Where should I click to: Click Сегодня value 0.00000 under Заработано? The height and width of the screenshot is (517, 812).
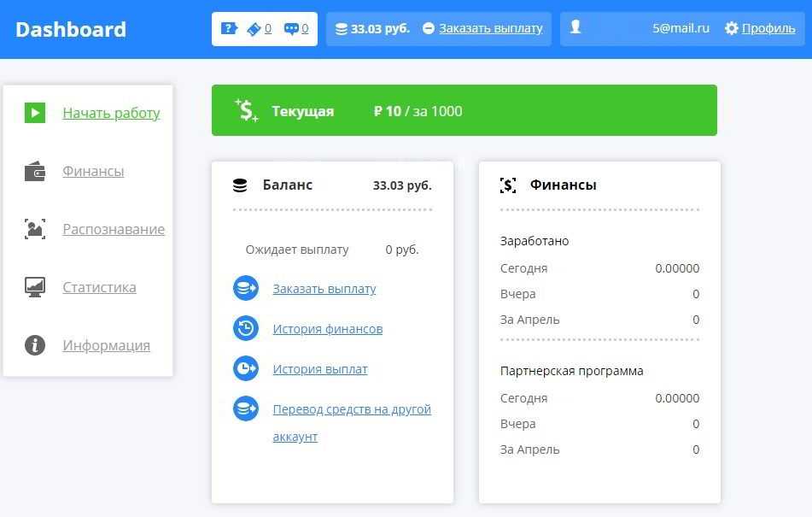pyautogui.click(x=677, y=268)
